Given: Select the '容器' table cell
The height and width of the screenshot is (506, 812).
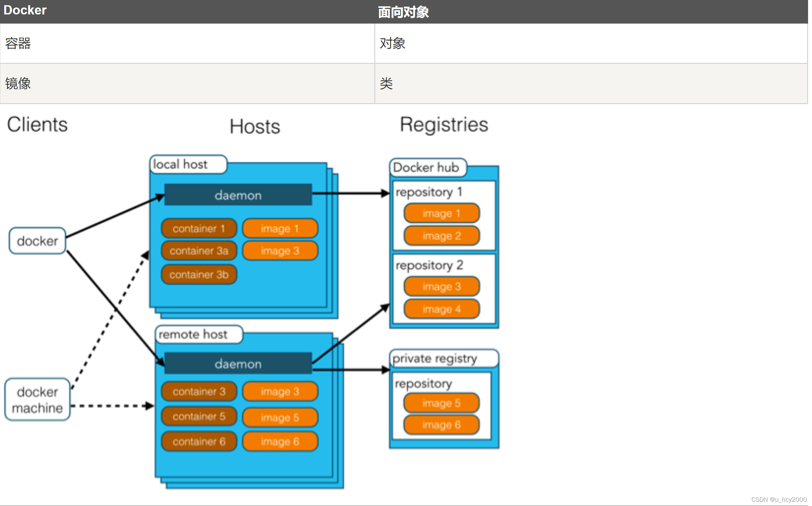Looking at the screenshot, I should 187,43.
